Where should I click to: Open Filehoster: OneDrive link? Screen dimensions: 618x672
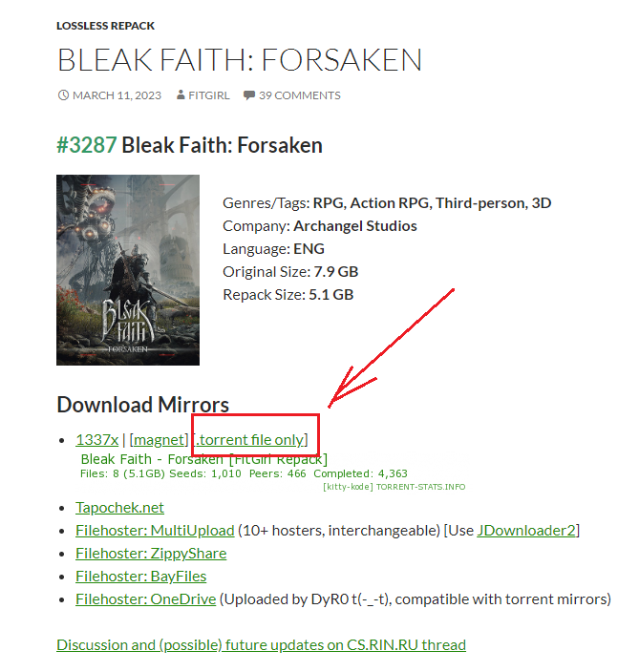click(146, 599)
